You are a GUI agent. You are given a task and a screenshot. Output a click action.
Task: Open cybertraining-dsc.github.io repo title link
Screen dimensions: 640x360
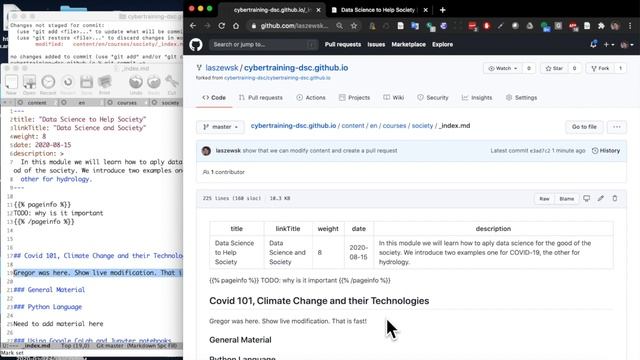click(x=296, y=68)
